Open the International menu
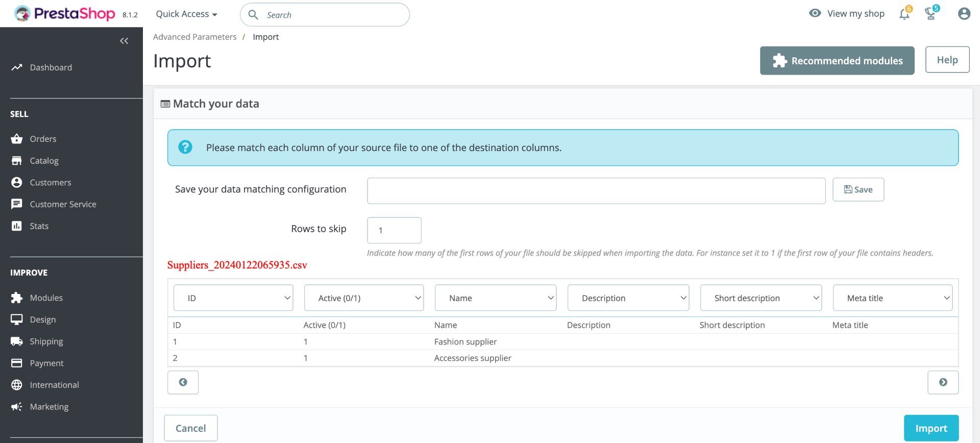Image resolution: width=980 pixels, height=443 pixels. click(55, 385)
